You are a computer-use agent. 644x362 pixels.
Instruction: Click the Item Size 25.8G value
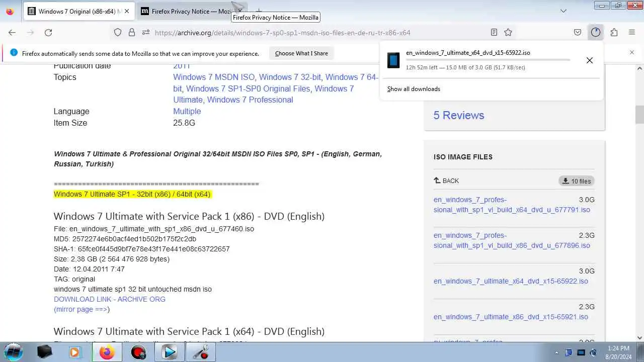[184, 123]
